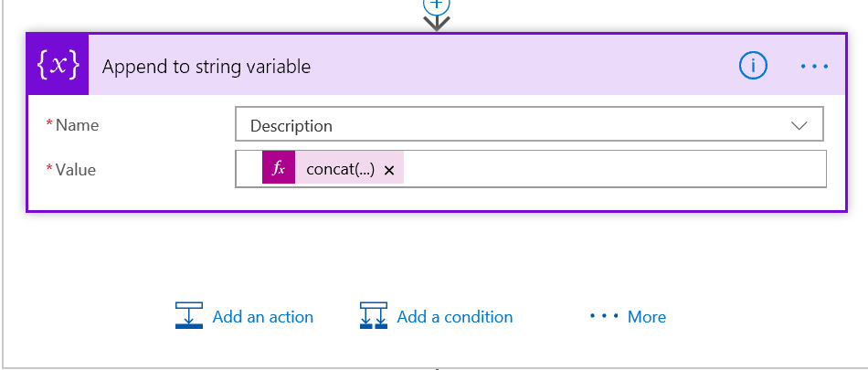The width and height of the screenshot is (868, 370).
Task: Open the action card ellipsis menu
Action: [x=813, y=66]
